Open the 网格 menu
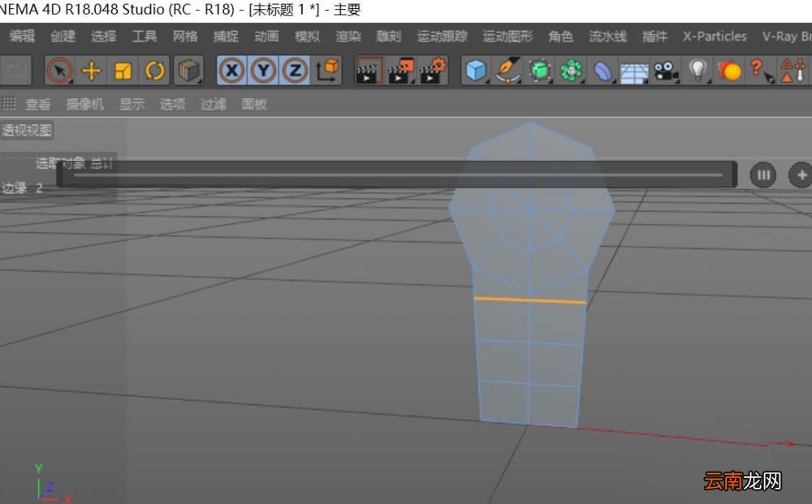The width and height of the screenshot is (812, 504). coord(185,36)
